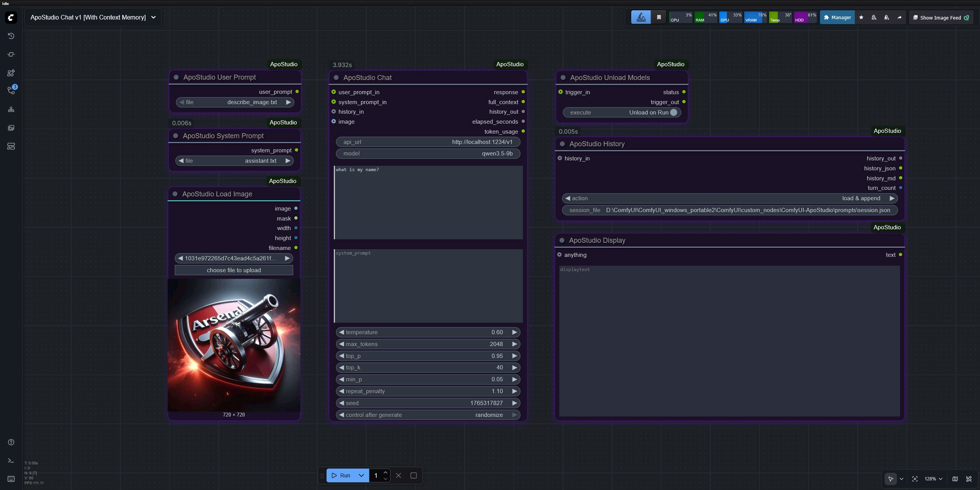Screen dimensions: 980x490
Task: Increase repeat_penalty with its right arrow
Action: (514, 391)
